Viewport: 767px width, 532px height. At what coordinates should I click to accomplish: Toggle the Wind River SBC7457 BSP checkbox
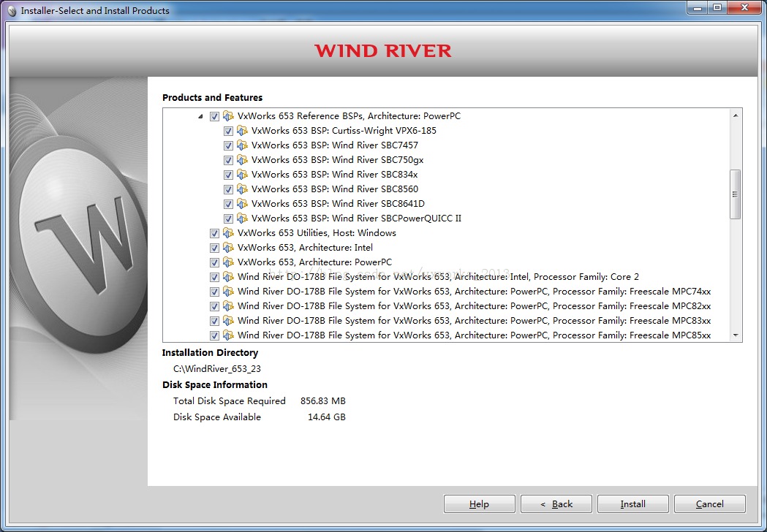pyautogui.click(x=228, y=145)
